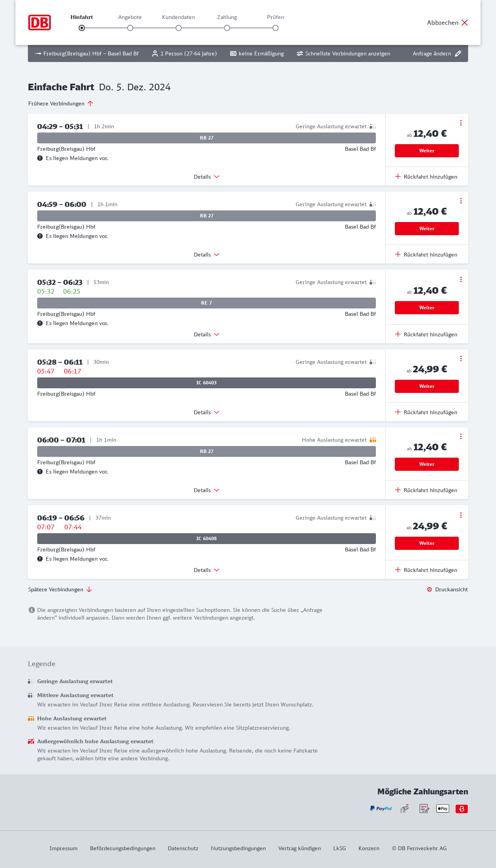Open the Datenschutz footer link
This screenshot has height=868, width=496.
click(x=183, y=848)
